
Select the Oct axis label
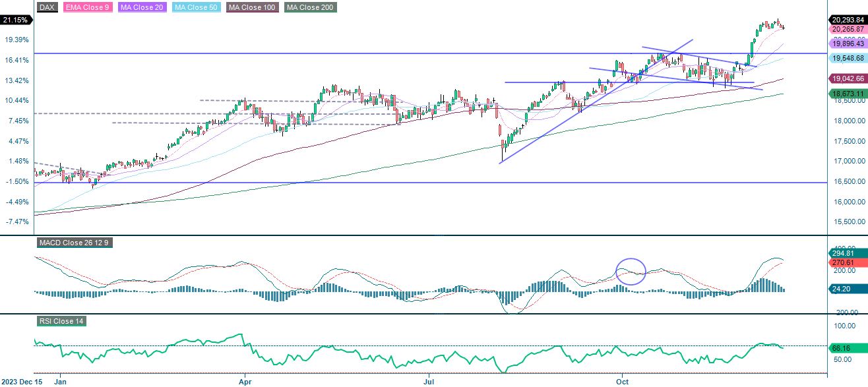pyautogui.click(x=623, y=381)
